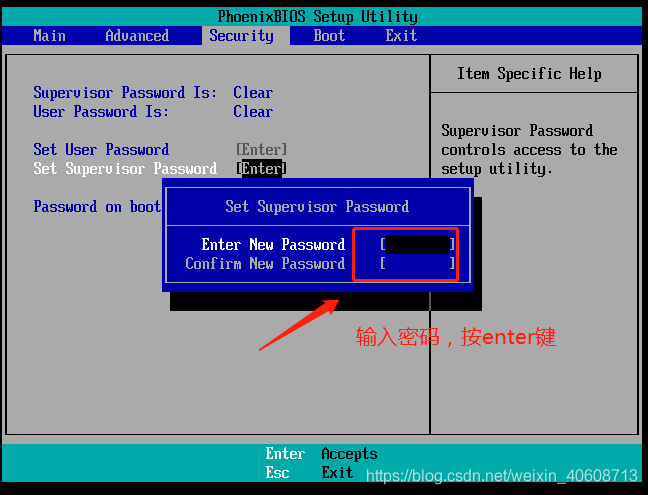The width and height of the screenshot is (648, 495).
Task: Click the PhoenixBIOS Setup Utility title
Action: (x=317, y=17)
